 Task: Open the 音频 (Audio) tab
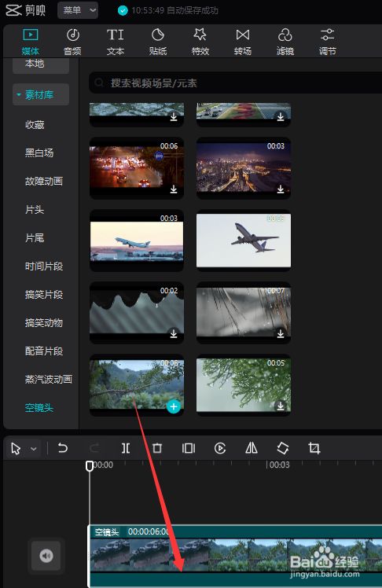pos(72,42)
